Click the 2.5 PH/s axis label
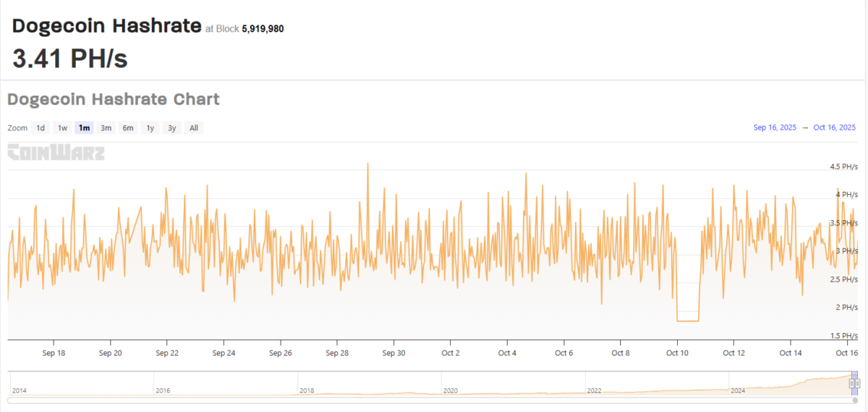 [843, 279]
